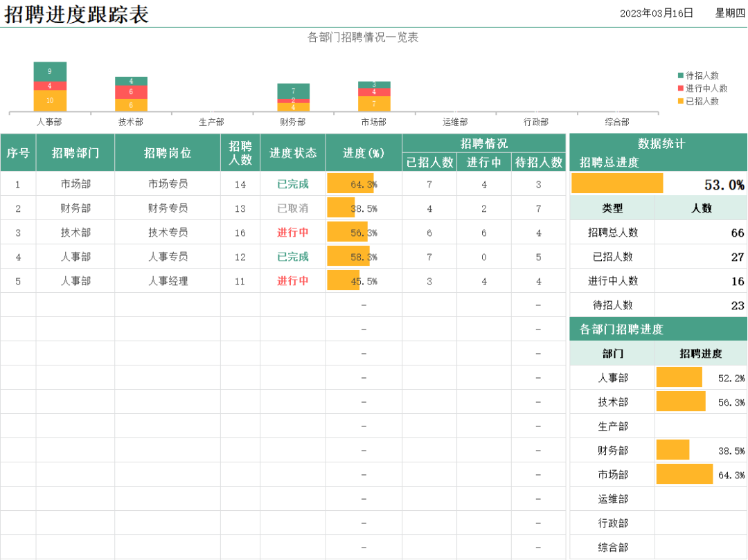The width and height of the screenshot is (748, 560).
Task: Click the 进行中 status in 技术专员 row
Action: [293, 232]
